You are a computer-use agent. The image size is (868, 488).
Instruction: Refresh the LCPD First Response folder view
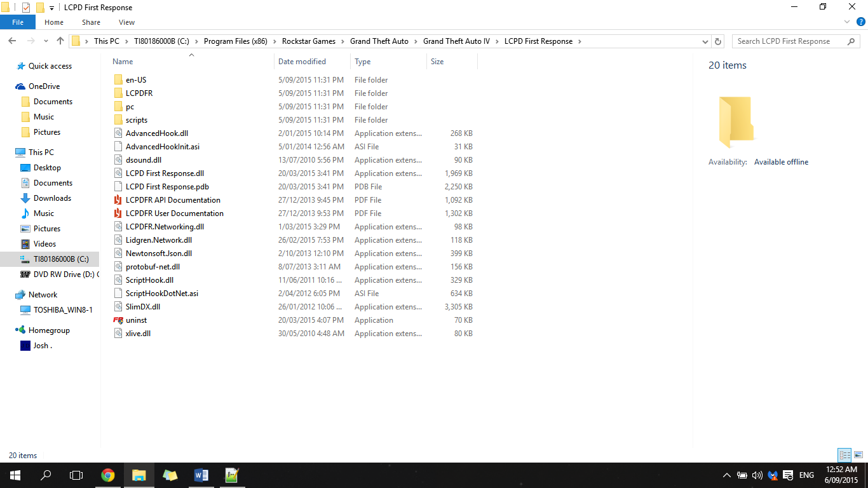[x=718, y=41]
